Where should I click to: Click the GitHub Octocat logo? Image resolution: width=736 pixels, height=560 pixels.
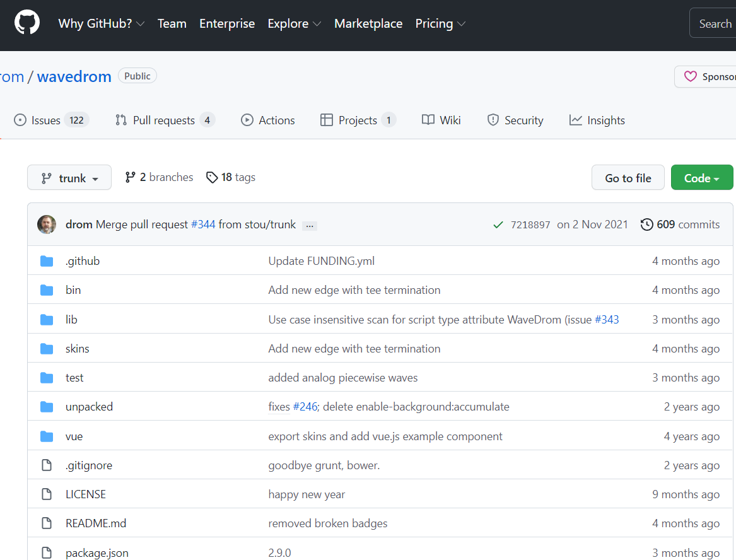tap(27, 23)
